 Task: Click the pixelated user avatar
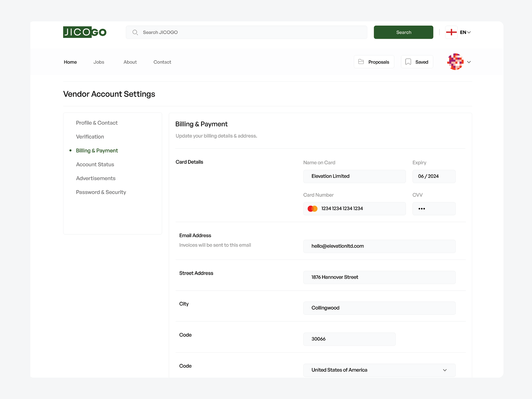pos(455,62)
